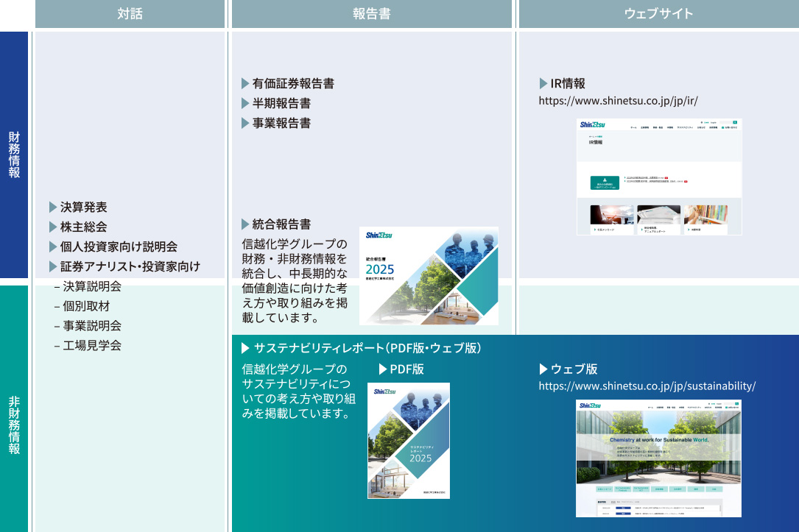The image size is (799, 532).
Task: Click the ShinEtsu logo in the sustainability site preview
Action: click(590, 405)
